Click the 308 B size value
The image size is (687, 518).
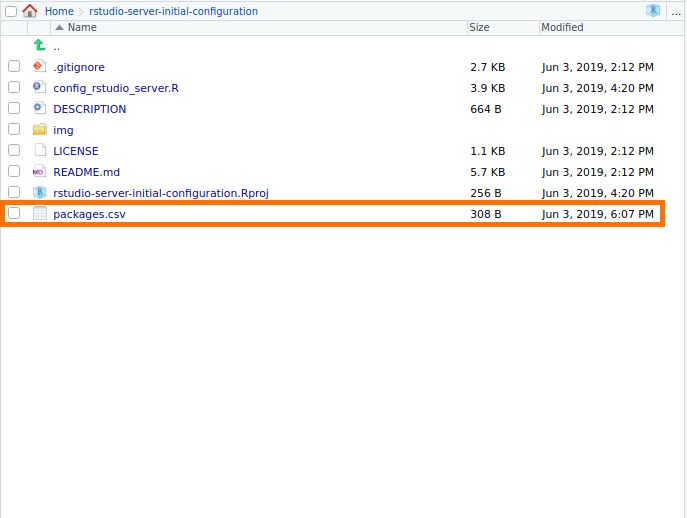(486, 214)
